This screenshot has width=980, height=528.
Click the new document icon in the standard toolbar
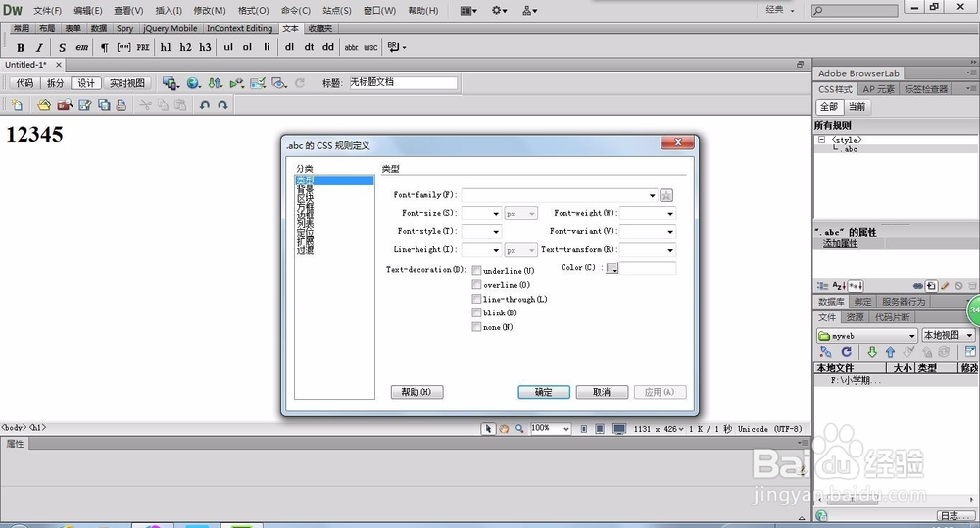pyautogui.click(x=17, y=105)
